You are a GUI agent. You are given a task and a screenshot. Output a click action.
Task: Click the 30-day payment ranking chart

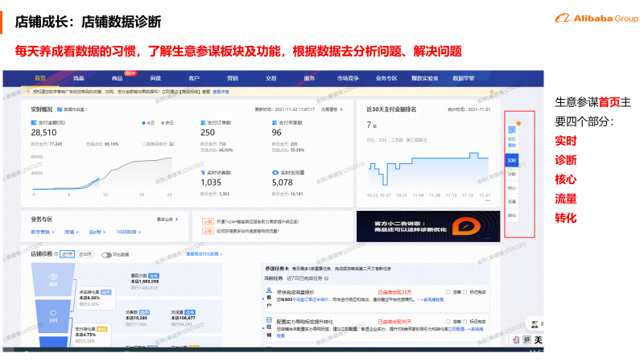[428, 171]
